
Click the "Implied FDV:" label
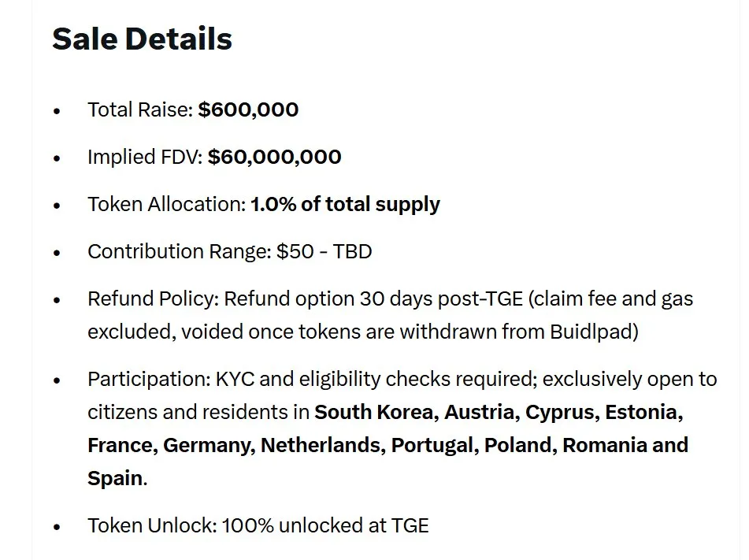[145, 157]
